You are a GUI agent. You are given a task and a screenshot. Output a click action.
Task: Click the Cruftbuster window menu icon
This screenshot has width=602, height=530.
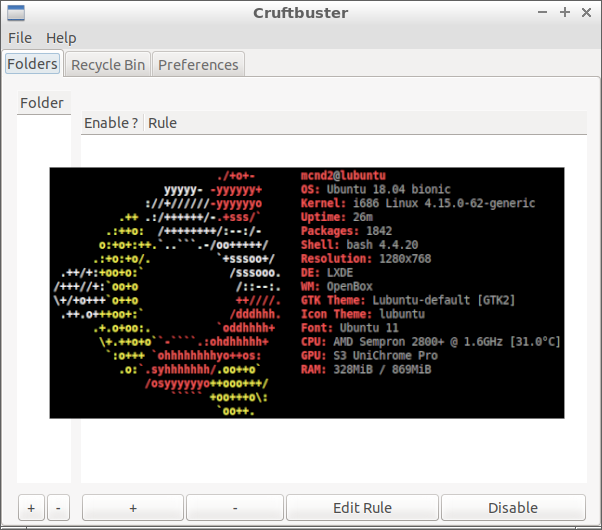coord(16,13)
